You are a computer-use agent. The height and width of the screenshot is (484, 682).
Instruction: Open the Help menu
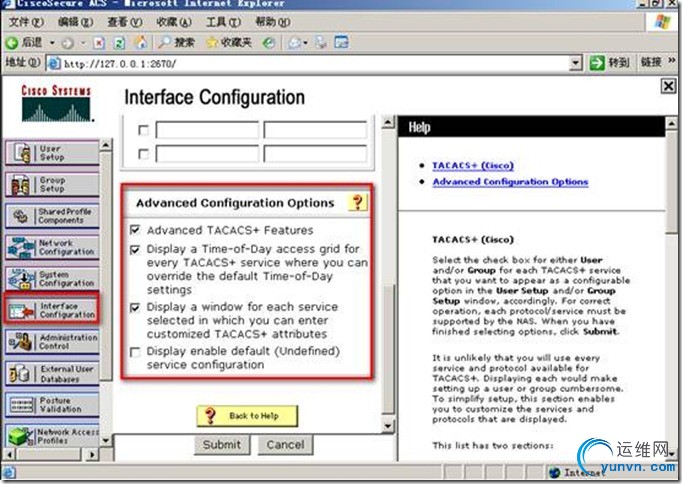click(273, 22)
